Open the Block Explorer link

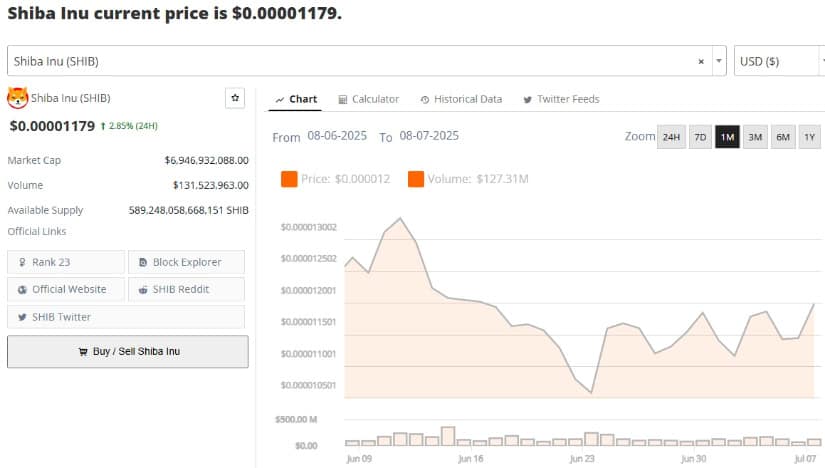(x=186, y=262)
